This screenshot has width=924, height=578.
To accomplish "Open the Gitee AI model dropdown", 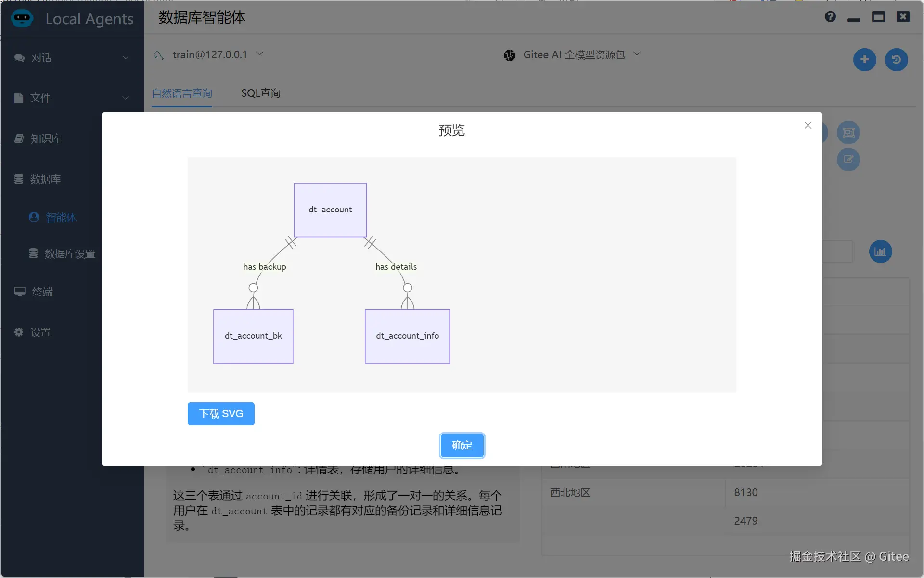I will [573, 55].
